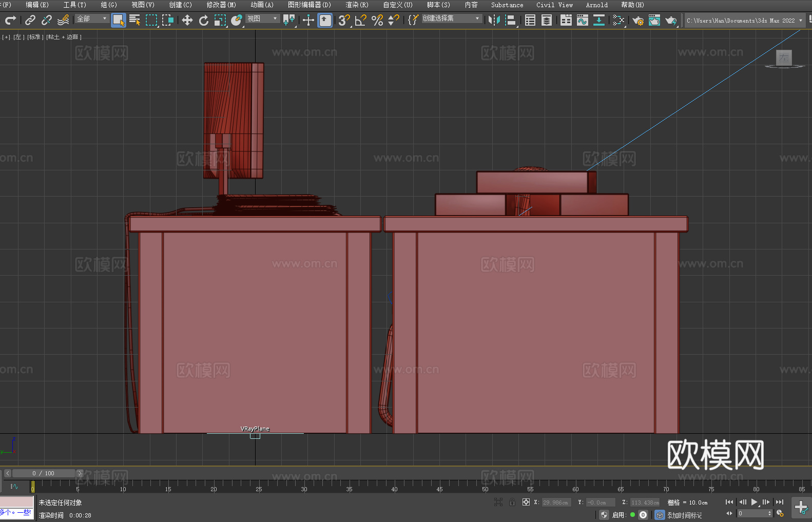Open the 工具(T) menu
812x522 pixels.
(75, 5)
